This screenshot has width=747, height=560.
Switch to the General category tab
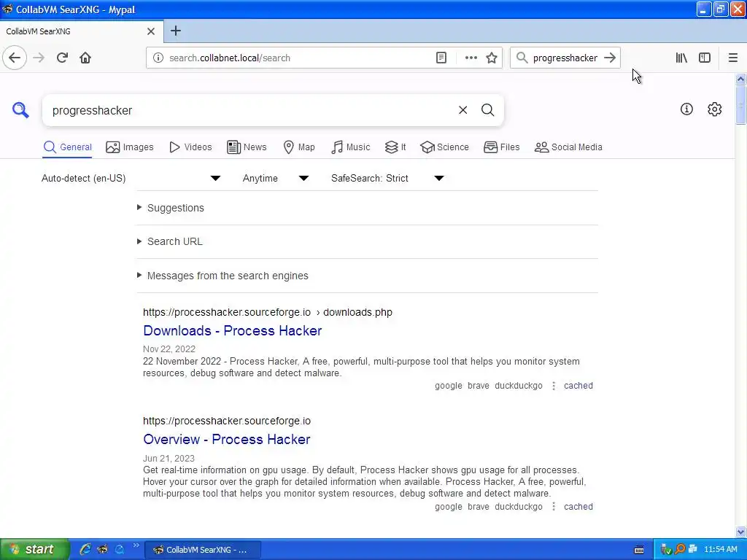coord(68,147)
